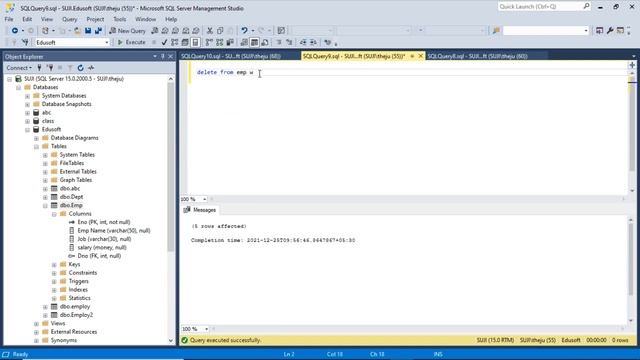Collapse the dbo.Emp table node
Image resolution: width=640 pixels, height=360 pixels.
[45, 206]
